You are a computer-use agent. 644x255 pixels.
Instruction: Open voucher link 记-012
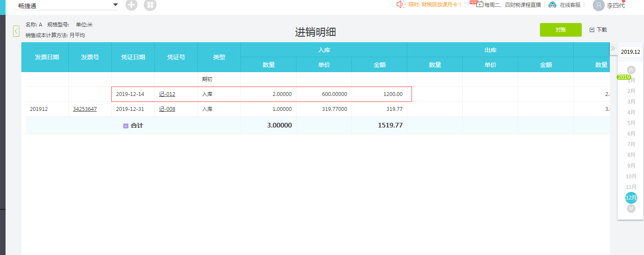167,94
